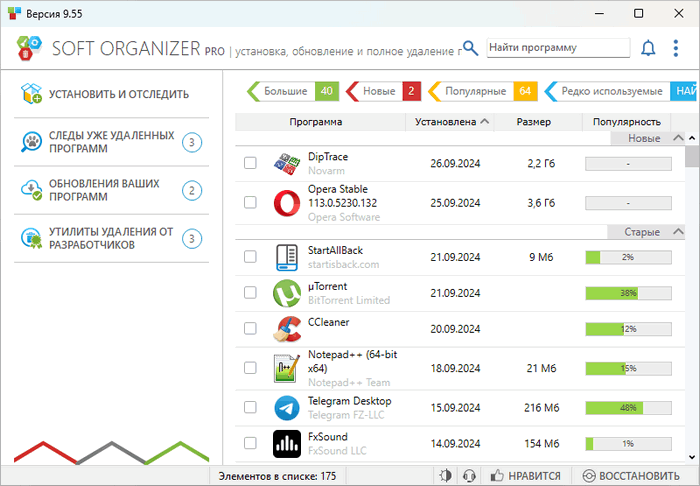The width and height of the screenshot is (700, 486).
Task: Open the three-dot options menu
Action: pos(676,48)
